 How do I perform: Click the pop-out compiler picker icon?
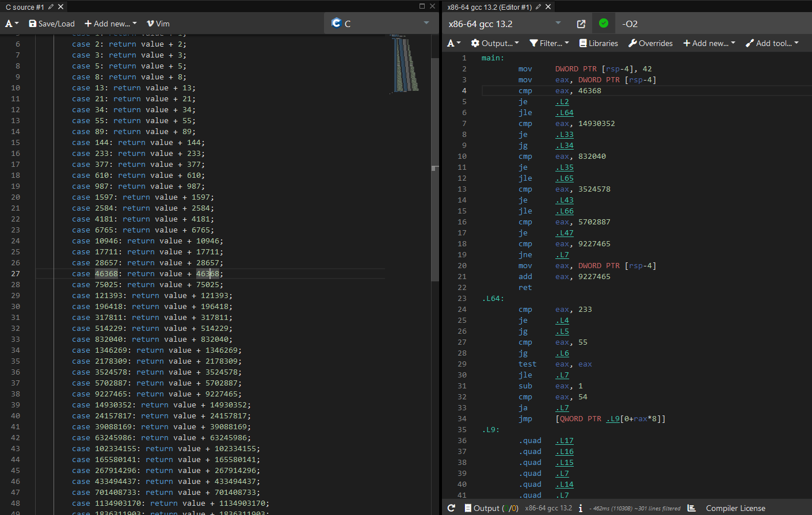[x=581, y=24]
